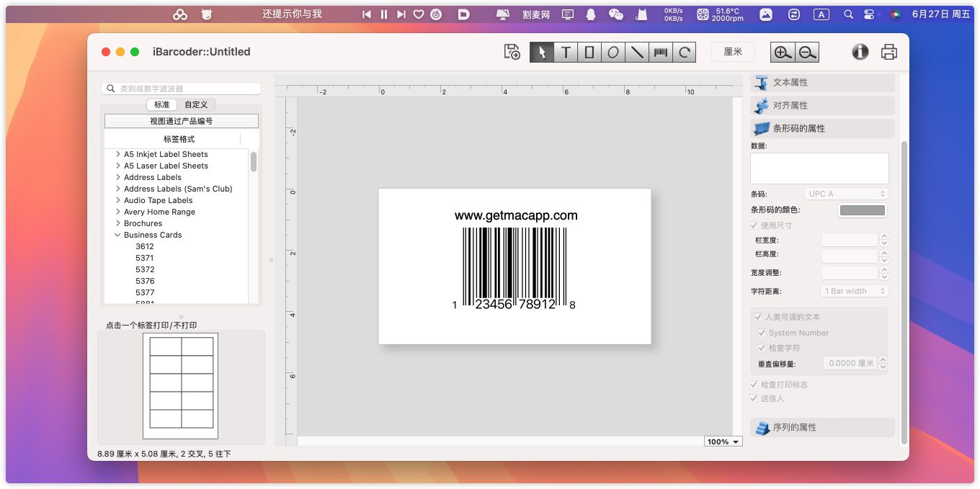This screenshot has height=489, width=980.
Task: Expand the 文本属性 section header
Action: 823,83
